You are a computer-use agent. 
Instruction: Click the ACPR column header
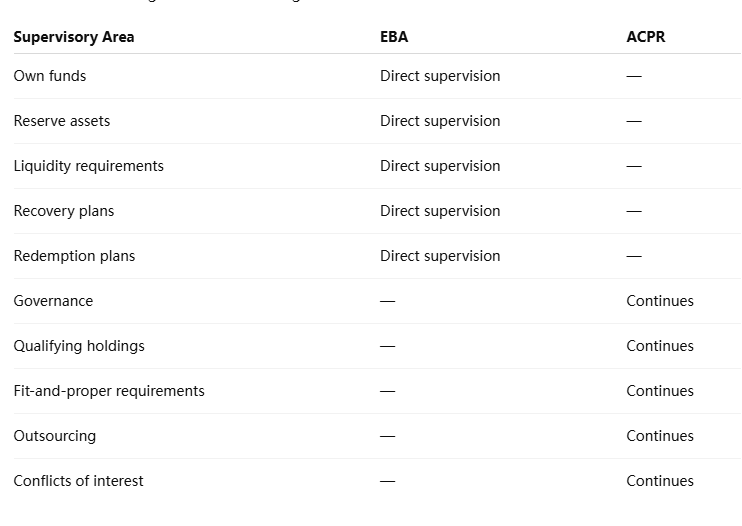(x=645, y=37)
